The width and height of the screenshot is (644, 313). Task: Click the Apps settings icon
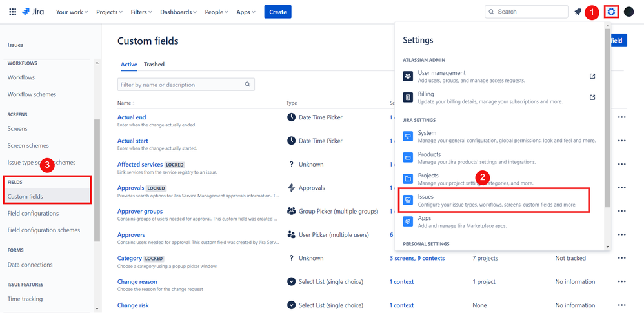(408, 221)
